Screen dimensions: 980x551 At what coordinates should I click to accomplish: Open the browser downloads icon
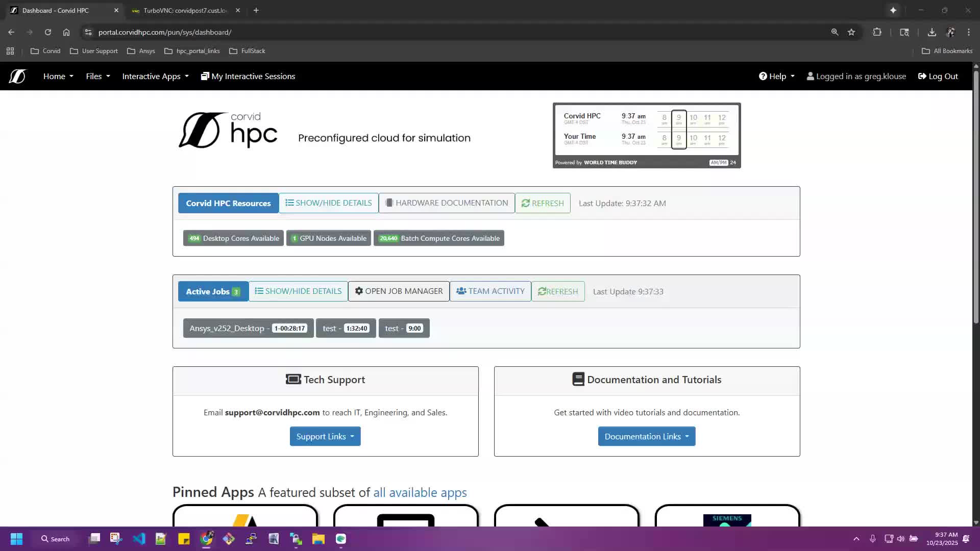coord(932,32)
